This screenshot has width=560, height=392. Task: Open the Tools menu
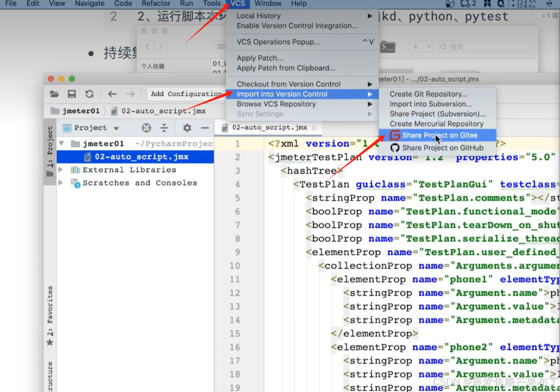212,3
